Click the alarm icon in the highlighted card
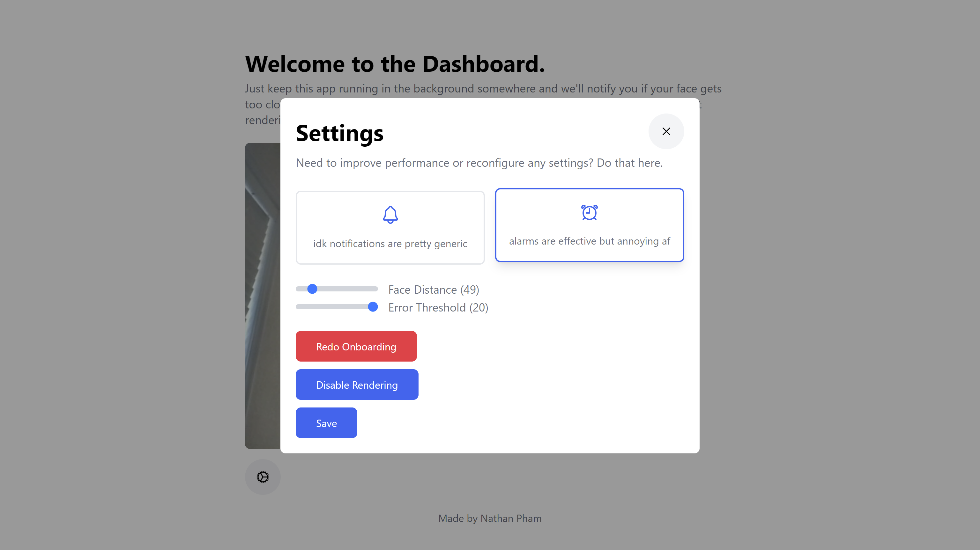 tap(589, 213)
